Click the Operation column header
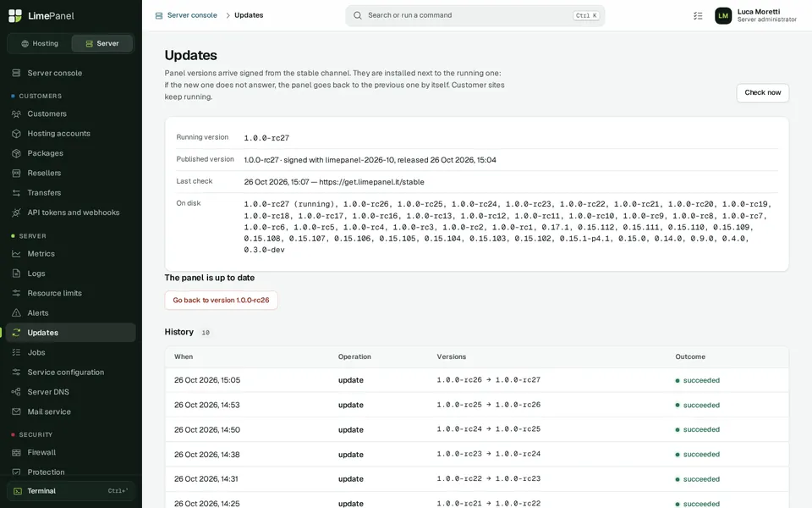This screenshot has width=812, height=508. 354,356
